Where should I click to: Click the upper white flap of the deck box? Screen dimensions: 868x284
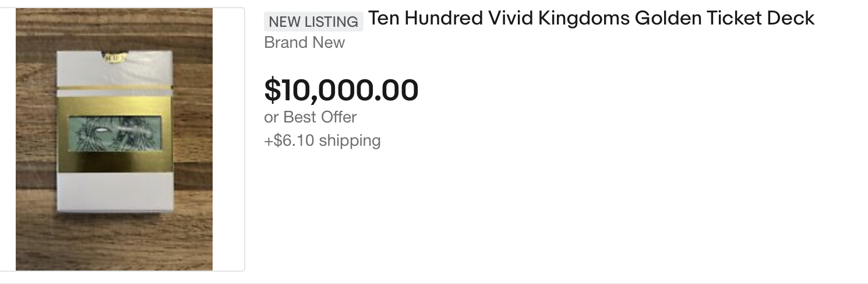114,73
